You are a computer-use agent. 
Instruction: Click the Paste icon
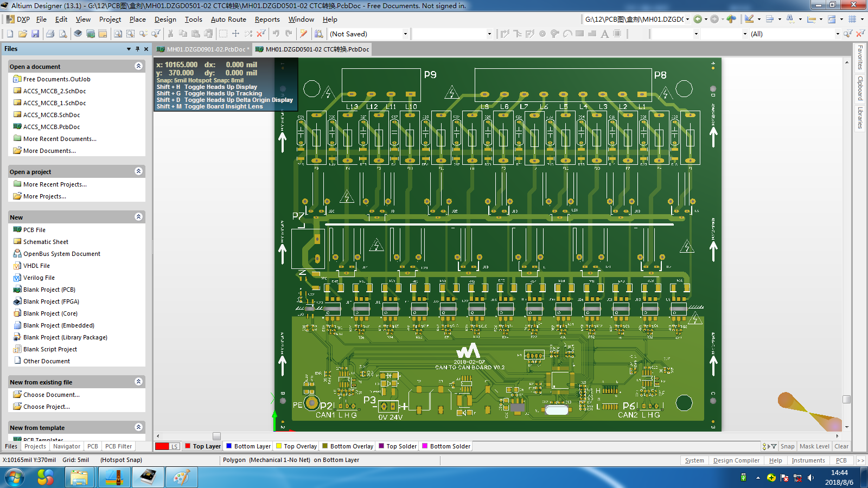tap(196, 34)
